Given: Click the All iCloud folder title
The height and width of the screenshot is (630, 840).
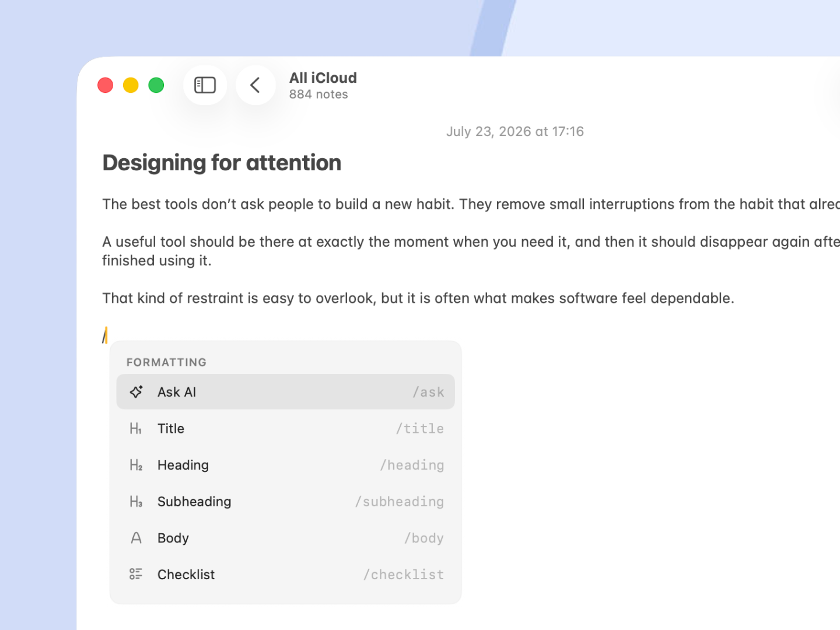Looking at the screenshot, I should [323, 78].
